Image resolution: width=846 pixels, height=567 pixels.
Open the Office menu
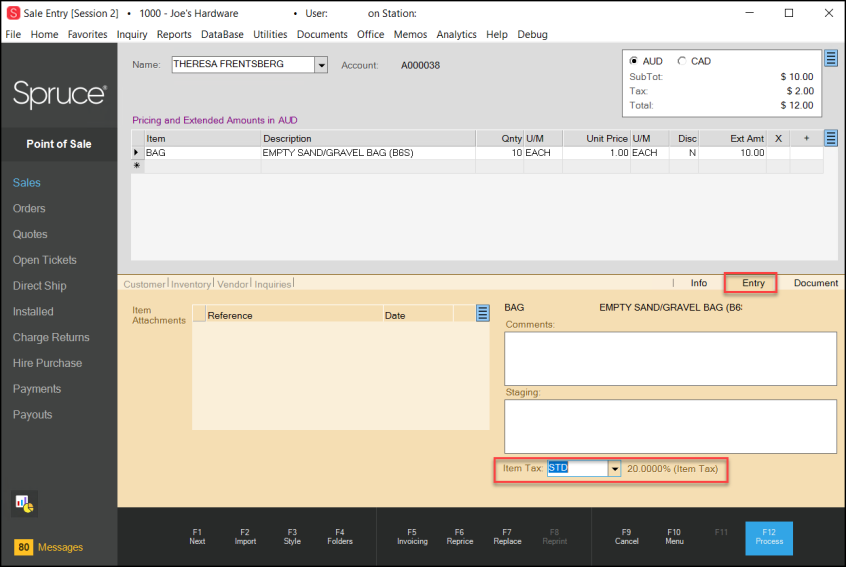tap(370, 35)
